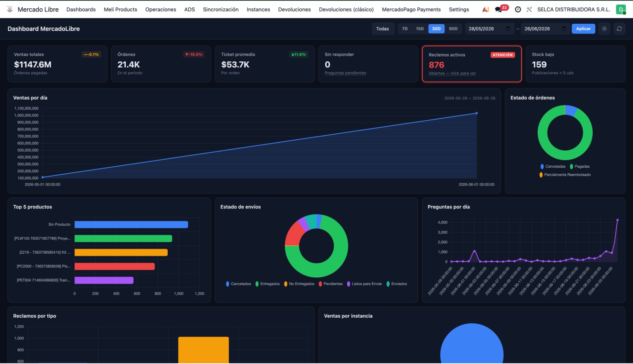
Task: Click the orange bar in Reclamos por tipo
Action: coord(203,350)
